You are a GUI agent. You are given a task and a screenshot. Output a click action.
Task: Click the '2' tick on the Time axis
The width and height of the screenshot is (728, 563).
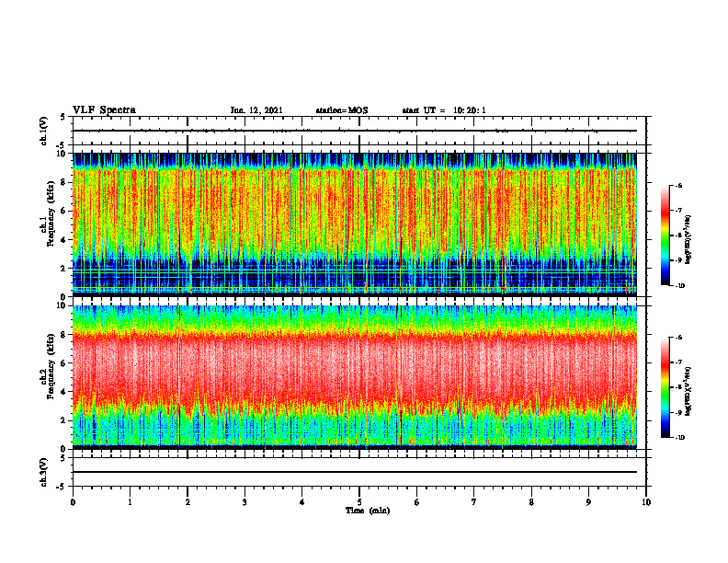pos(188,502)
